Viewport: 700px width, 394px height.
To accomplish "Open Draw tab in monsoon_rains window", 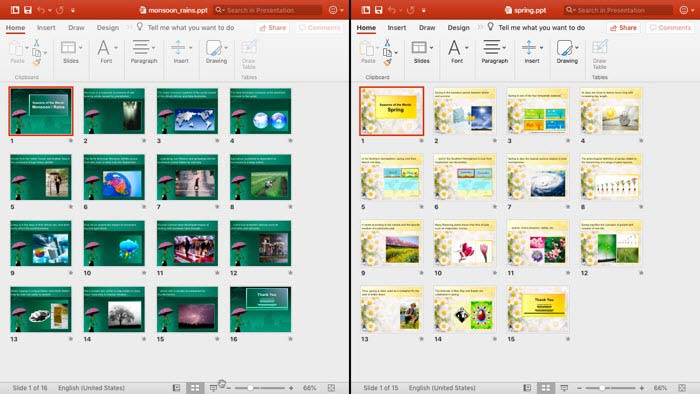I will tap(76, 27).
